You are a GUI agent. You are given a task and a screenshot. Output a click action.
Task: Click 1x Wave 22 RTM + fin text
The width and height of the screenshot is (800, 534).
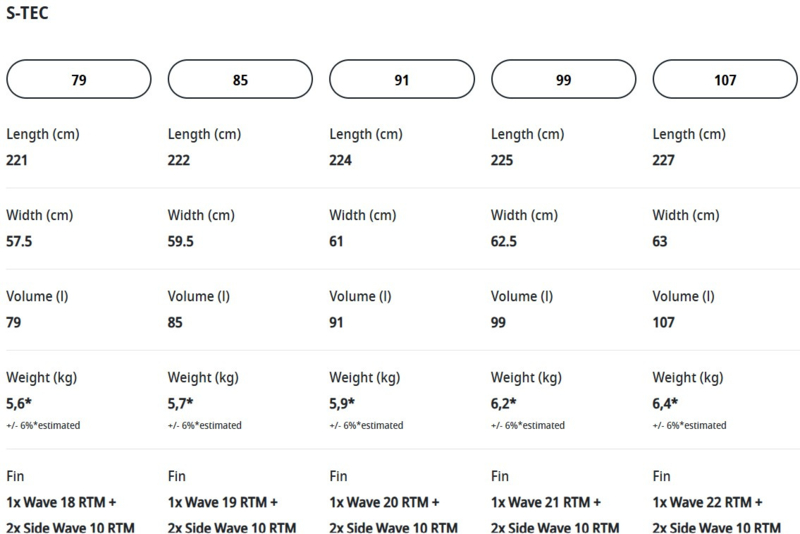point(708,502)
